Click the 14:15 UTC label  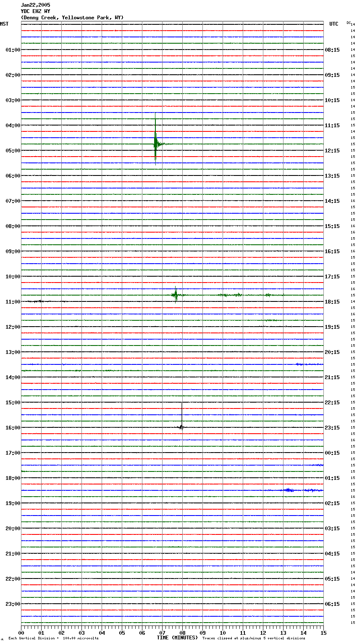click(332, 201)
